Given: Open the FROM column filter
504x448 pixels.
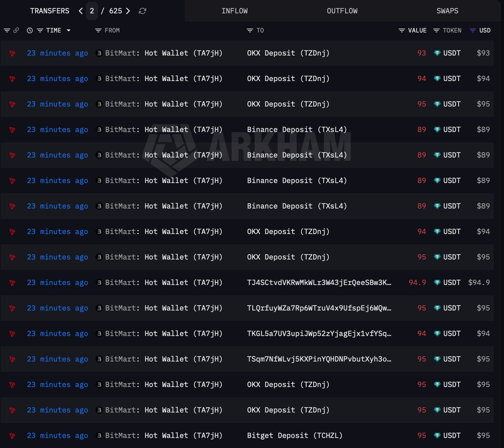Looking at the screenshot, I should click(98, 30).
